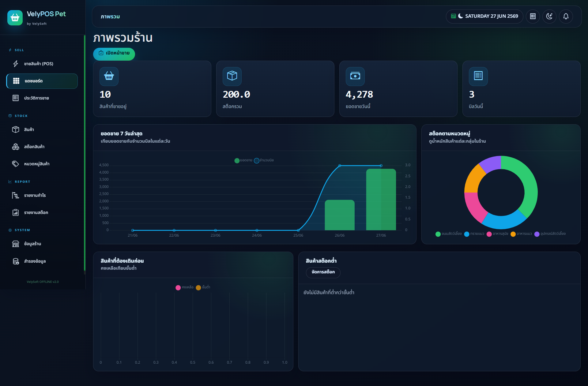
Task: Click the cube icon on สต็อกรวม card
Action: 232,76
